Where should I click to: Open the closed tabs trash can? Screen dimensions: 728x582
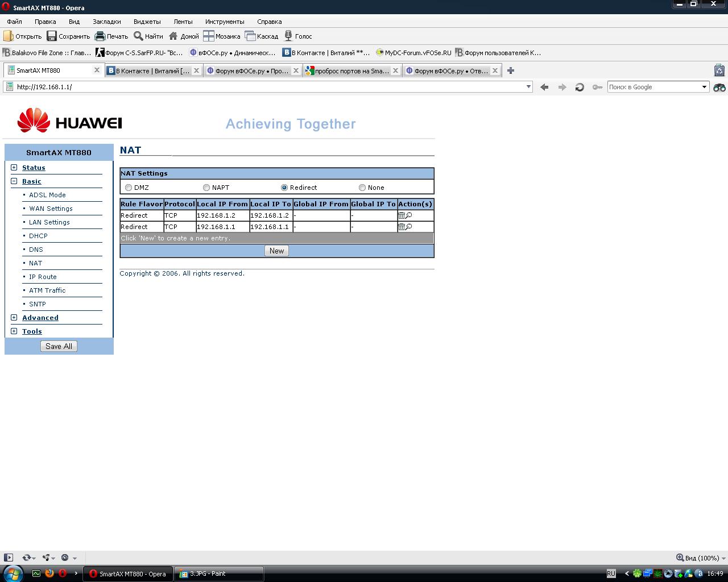pos(719,70)
